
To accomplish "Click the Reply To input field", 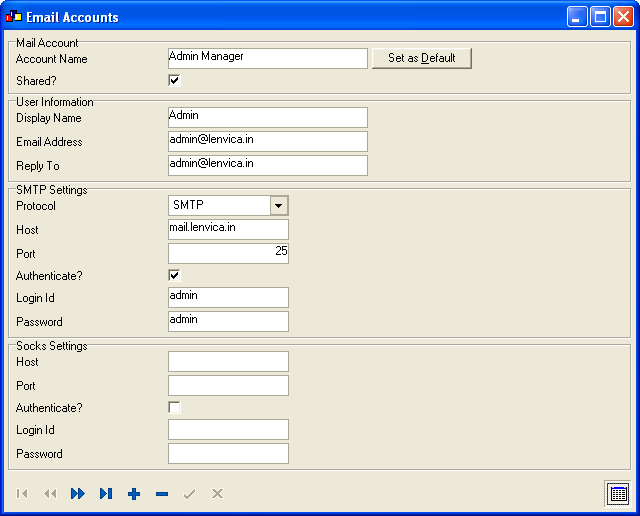I will [268, 165].
